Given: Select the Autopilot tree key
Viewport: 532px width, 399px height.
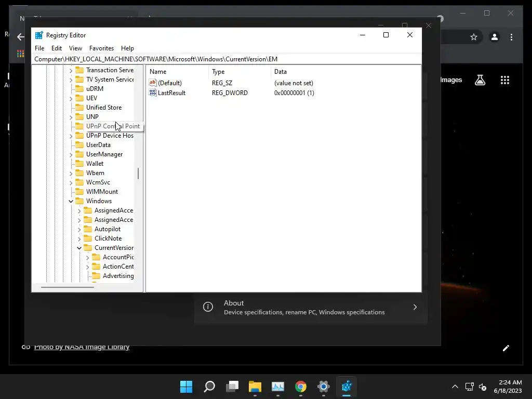Looking at the screenshot, I should (107, 229).
